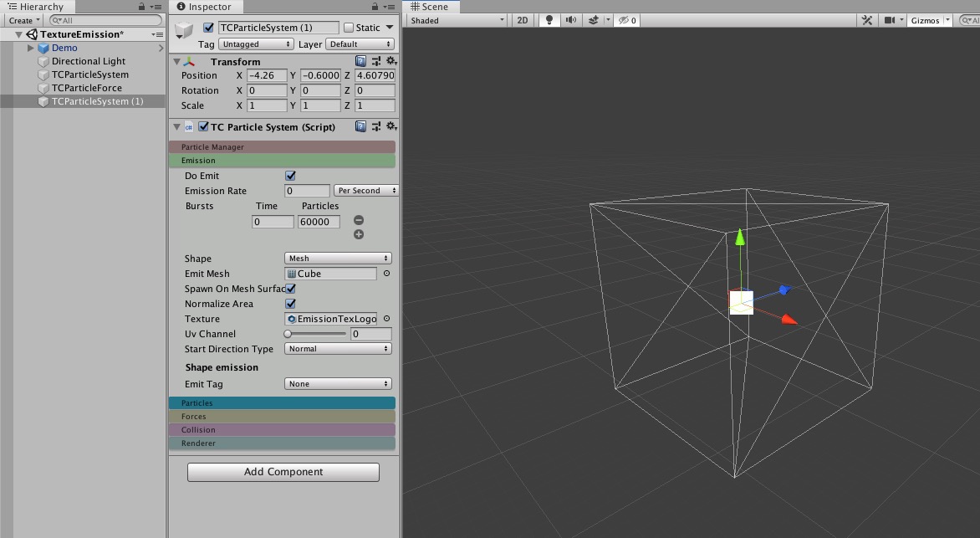Open Particle Manager section
Viewport: 980px width, 538px height.
click(x=282, y=147)
